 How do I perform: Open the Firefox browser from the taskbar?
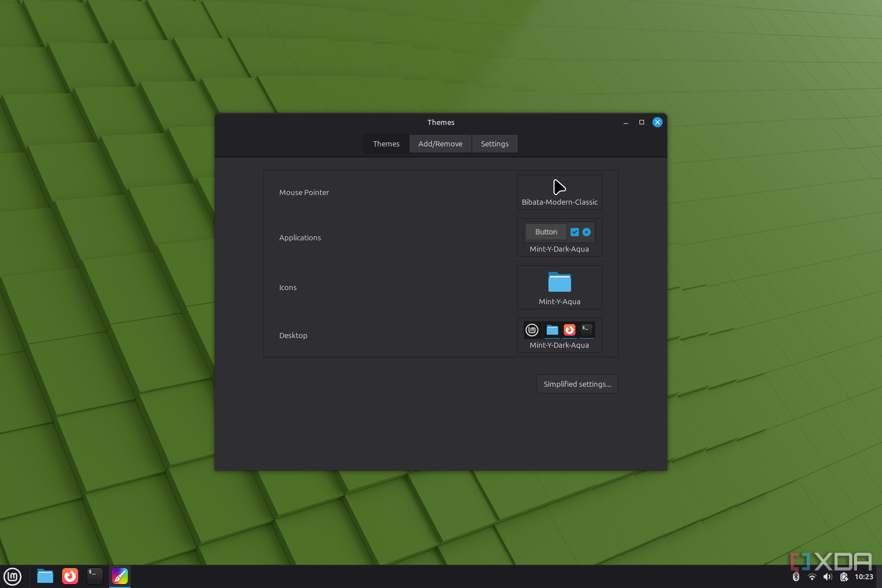click(70, 576)
